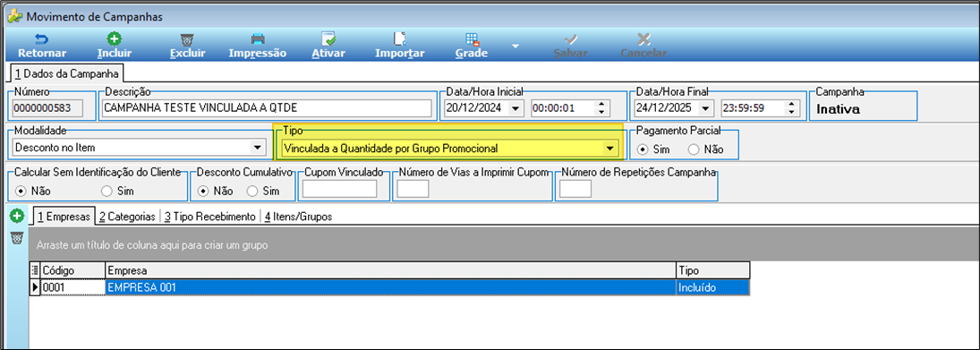The height and width of the screenshot is (350, 980).
Task: Click the row indicator arrow for 0001
Action: click(34, 287)
